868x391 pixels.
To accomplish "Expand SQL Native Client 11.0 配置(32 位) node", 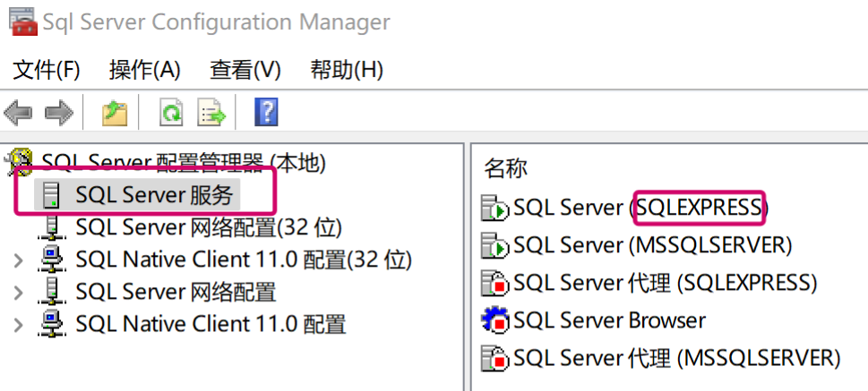I will tap(18, 260).
